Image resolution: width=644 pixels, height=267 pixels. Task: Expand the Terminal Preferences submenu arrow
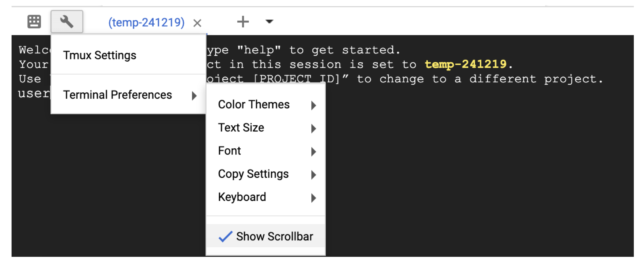pos(194,96)
